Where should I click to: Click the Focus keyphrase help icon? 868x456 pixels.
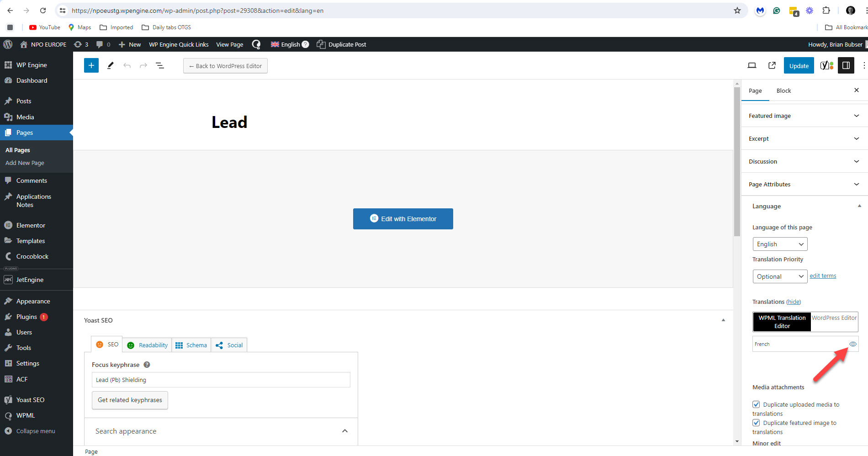(147, 365)
